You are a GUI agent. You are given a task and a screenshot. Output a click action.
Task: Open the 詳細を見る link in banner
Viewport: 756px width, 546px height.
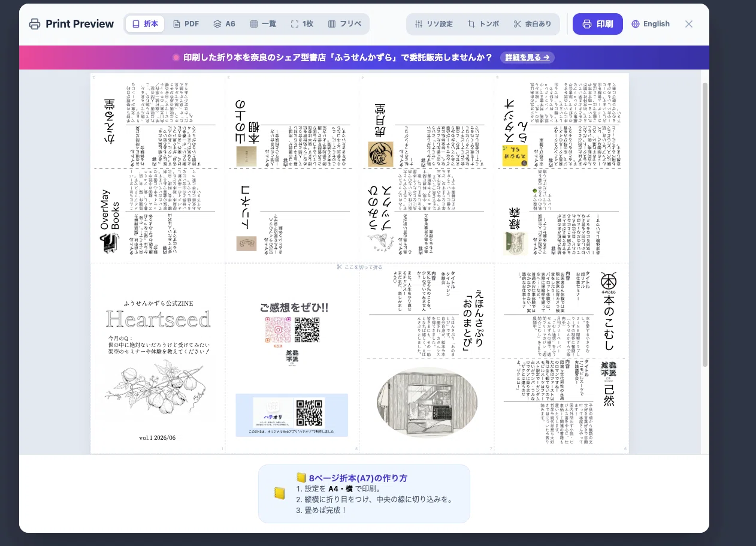click(x=527, y=58)
